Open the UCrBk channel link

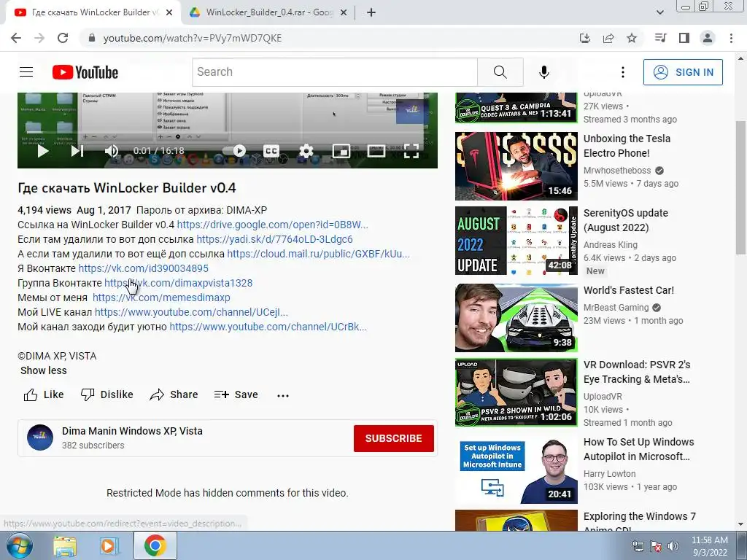click(268, 327)
